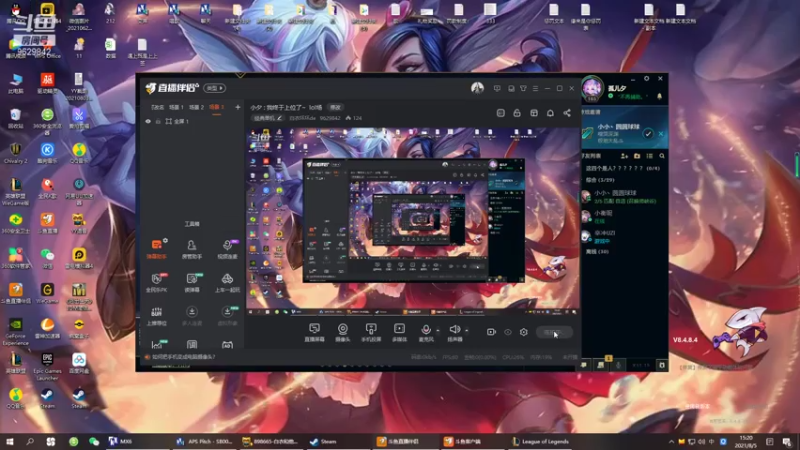Image resolution: width=800 pixels, height=450 pixels.
Task: Open League of Legends in taskbar
Action: 541,441
